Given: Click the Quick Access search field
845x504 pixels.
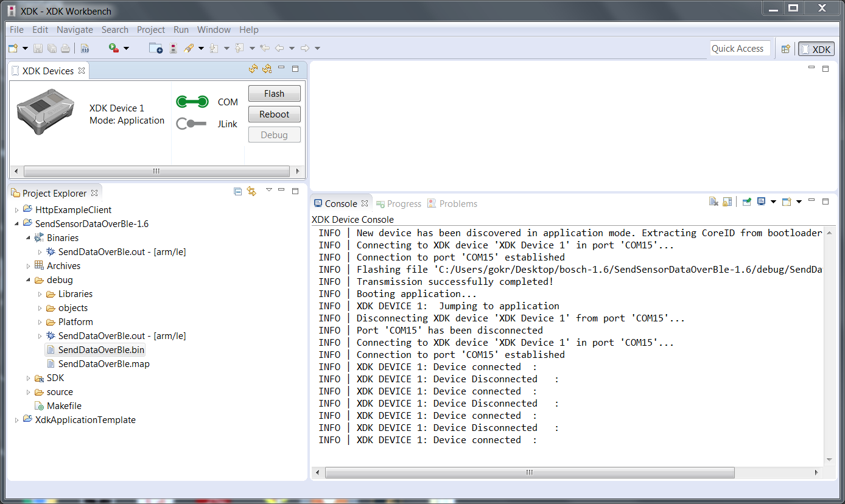Looking at the screenshot, I should pyautogui.click(x=740, y=49).
